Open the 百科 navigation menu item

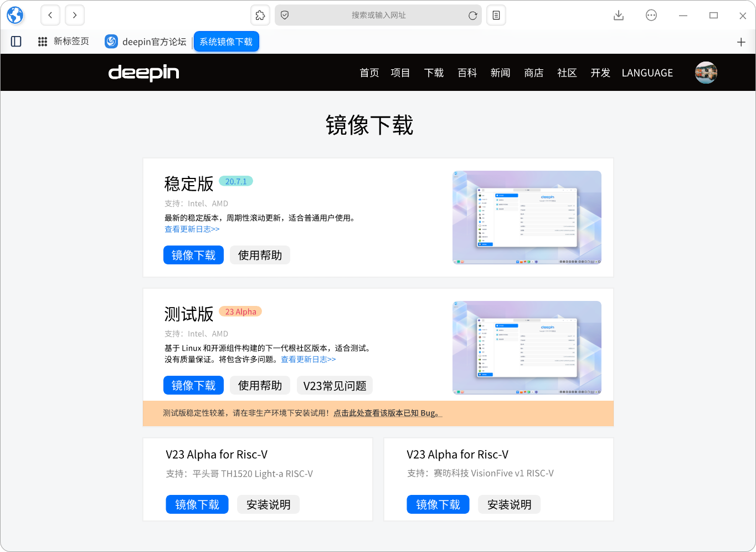tap(467, 73)
